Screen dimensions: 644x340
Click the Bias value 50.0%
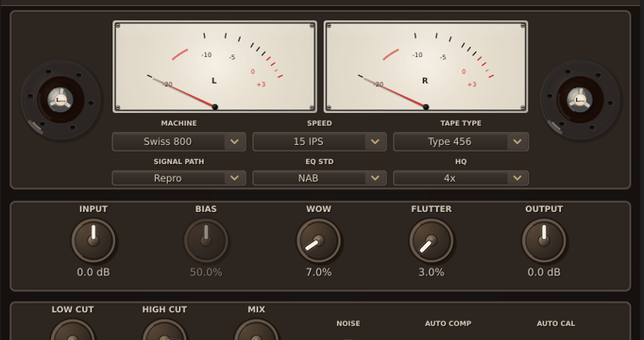(x=205, y=272)
